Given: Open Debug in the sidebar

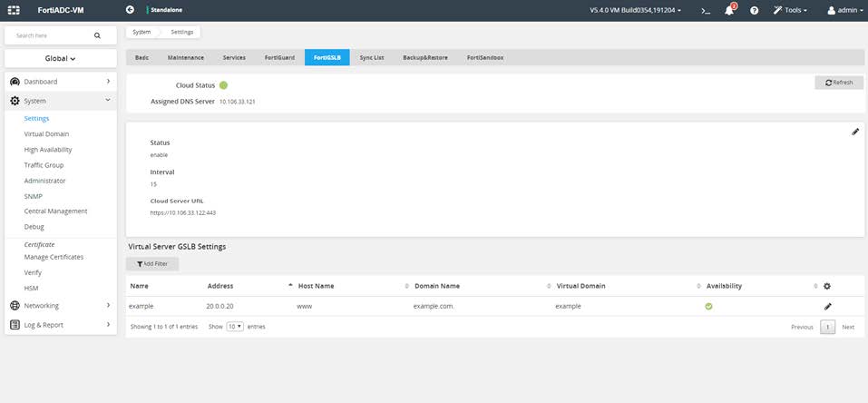Looking at the screenshot, I should pyautogui.click(x=34, y=227).
